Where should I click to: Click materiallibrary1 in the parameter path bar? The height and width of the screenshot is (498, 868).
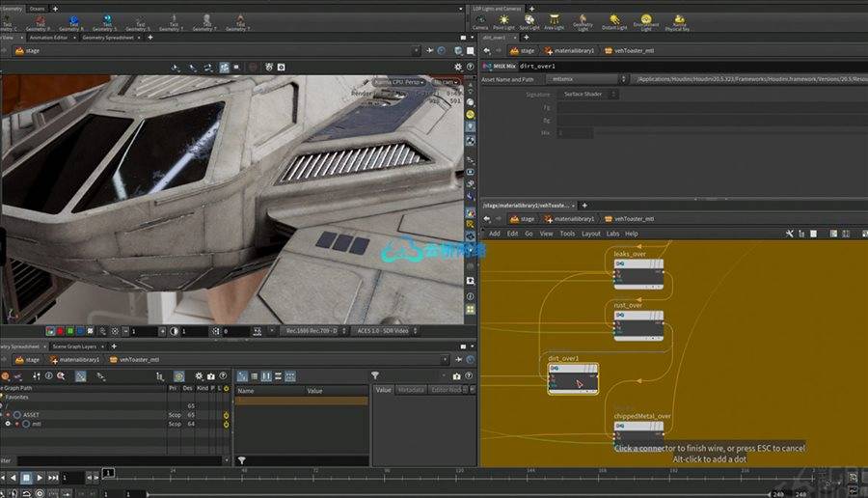[572, 50]
